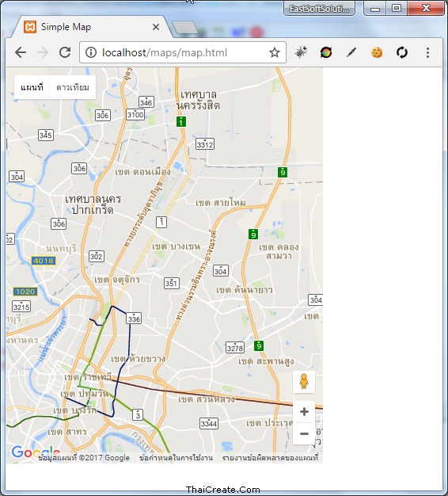The image size is (448, 496).
Task: View site information icon in address bar
Action: (91, 52)
